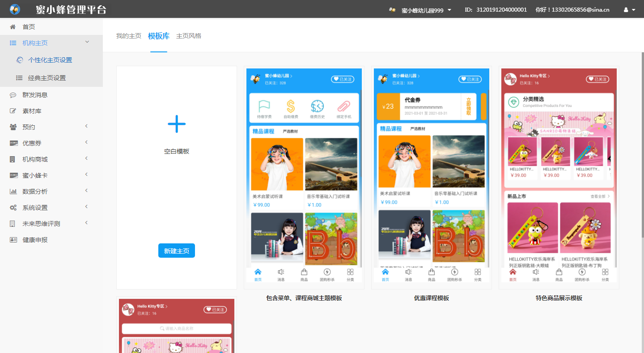The width and height of the screenshot is (644, 353).
Task: Open 群发消息 via its chat bubble icon
Action: tap(13, 95)
